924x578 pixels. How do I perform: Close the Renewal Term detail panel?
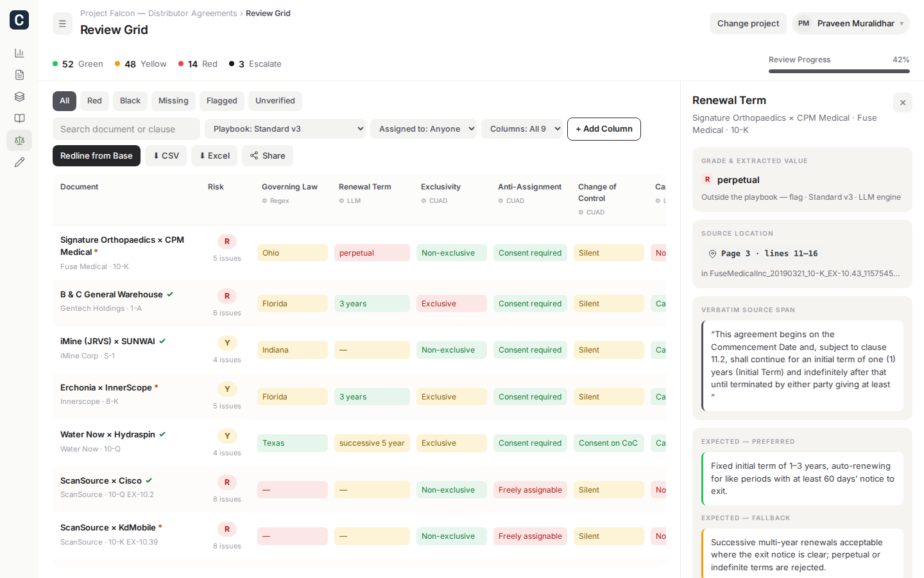pos(903,103)
